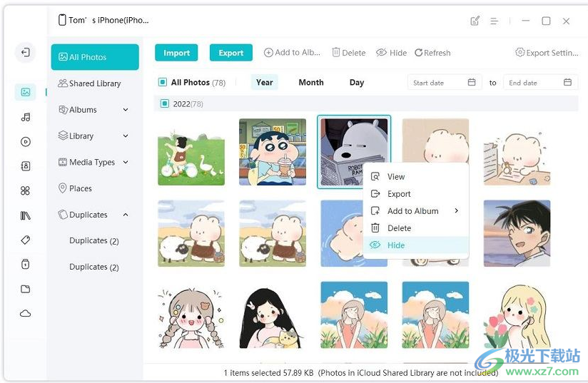The width and height of the screenshot is (588, 383).
Task: Open the Music section icon
Action: [26, 117]
